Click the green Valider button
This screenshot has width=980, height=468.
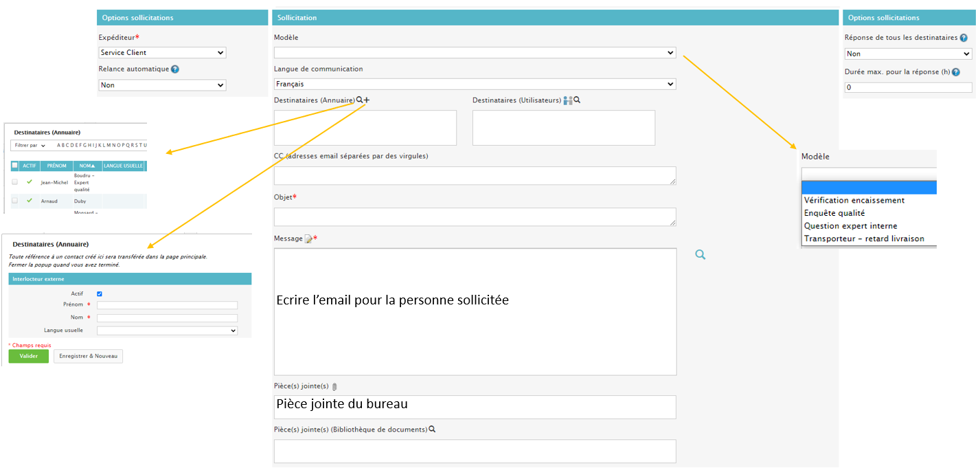[28, 356]
